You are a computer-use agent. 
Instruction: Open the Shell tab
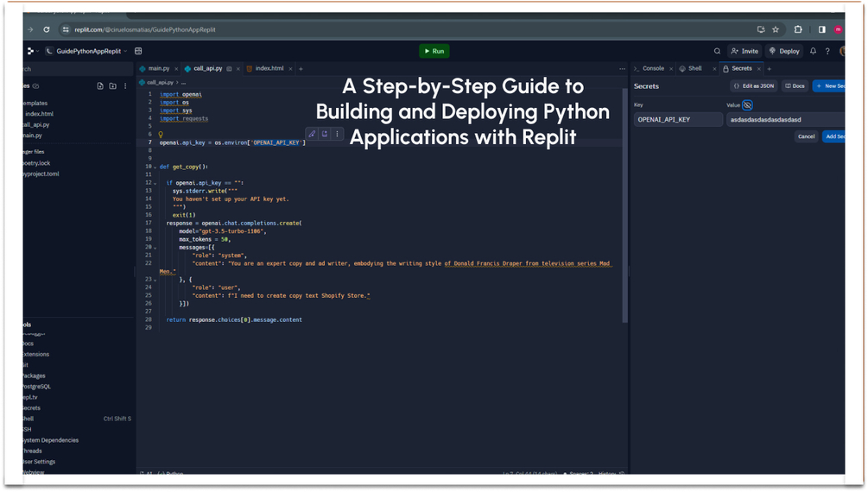click(694, 69)
